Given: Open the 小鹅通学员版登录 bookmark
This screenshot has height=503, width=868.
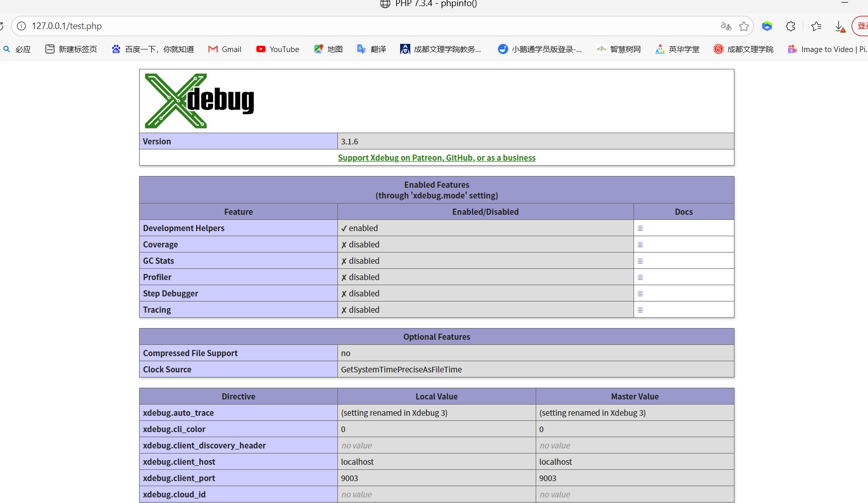Looking at the screenshot, I should click(x=540, y=49).
